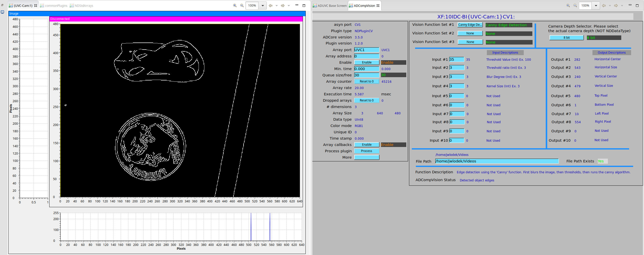Click the Input Descriptions button

(x=505, y=53)
